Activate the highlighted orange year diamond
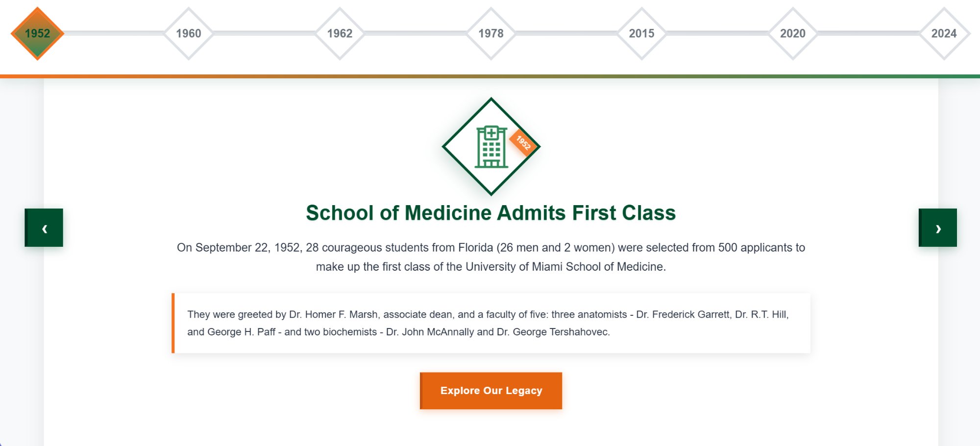Screen dimensions: 980x446 coord(37,33)
